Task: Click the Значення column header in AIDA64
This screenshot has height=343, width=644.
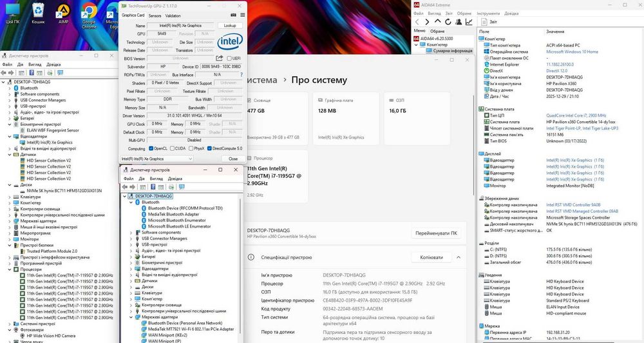Action: pos(555,31)
